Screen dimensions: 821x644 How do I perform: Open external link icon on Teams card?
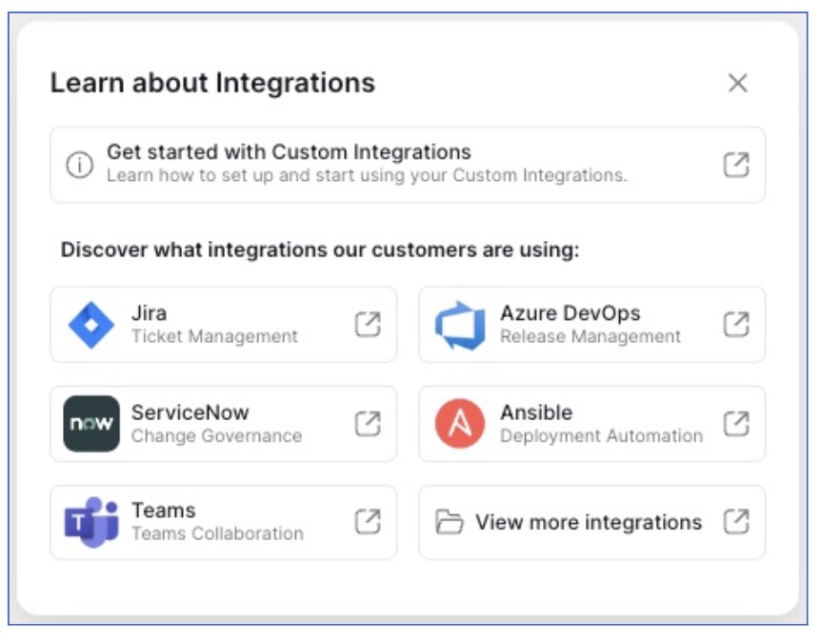coord(368,521)
